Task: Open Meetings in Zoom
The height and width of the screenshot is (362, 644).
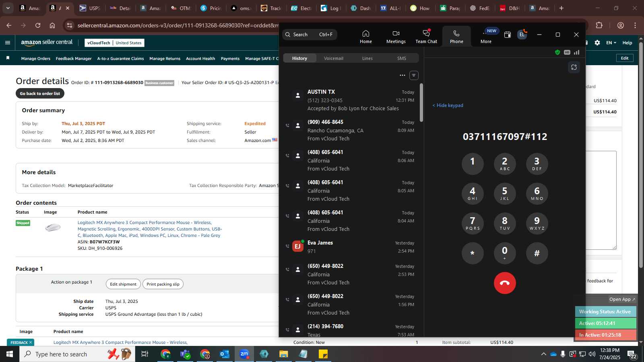Action: coord(396,37)
